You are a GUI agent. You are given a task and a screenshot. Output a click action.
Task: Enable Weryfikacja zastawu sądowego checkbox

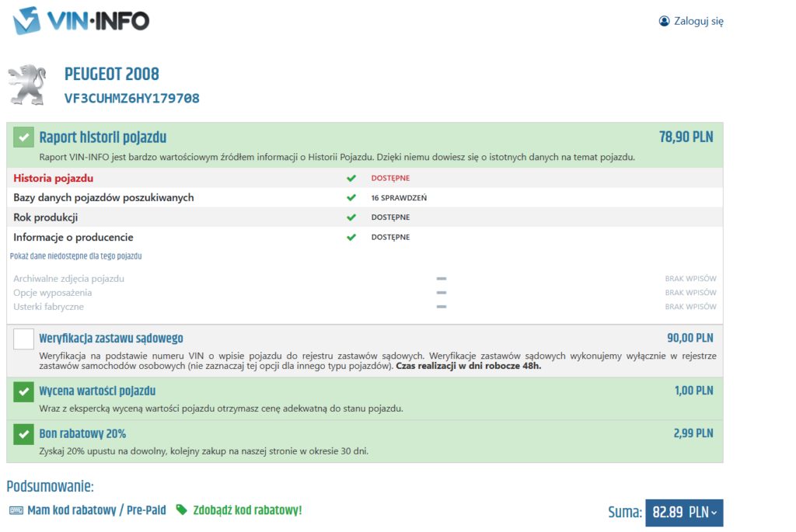23,339
